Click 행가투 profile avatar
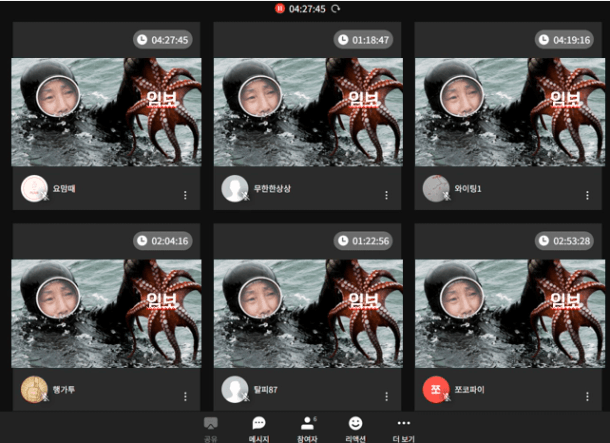Viewport: 610px width, 443px height. point(34,389)
